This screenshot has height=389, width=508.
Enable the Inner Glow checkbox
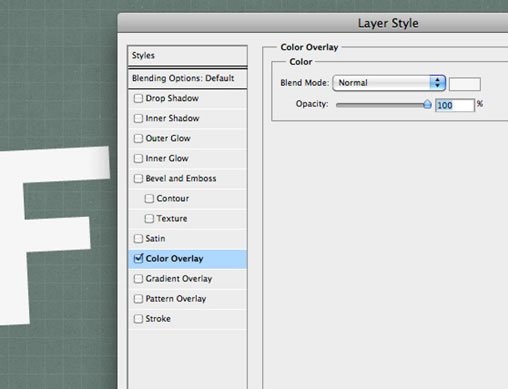[x=138, y=158]
